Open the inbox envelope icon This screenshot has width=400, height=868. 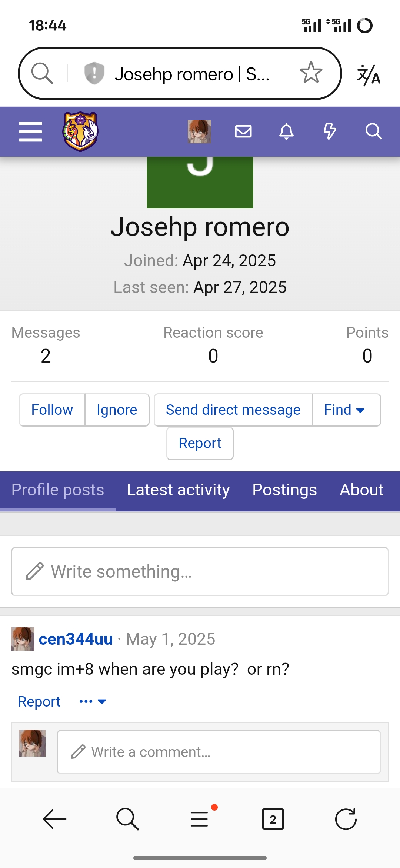(x=243, y=131)
